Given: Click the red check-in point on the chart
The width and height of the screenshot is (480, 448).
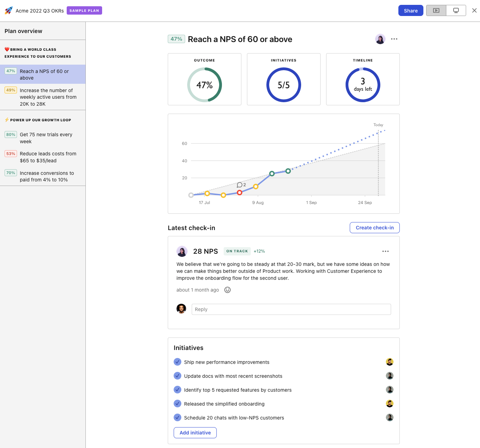Looking at the screenshot, I should 240,193.
